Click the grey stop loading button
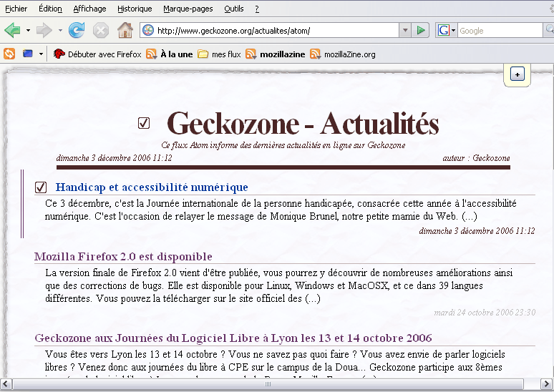This screenshot has height=392, width=554. (x=101, y=30)
